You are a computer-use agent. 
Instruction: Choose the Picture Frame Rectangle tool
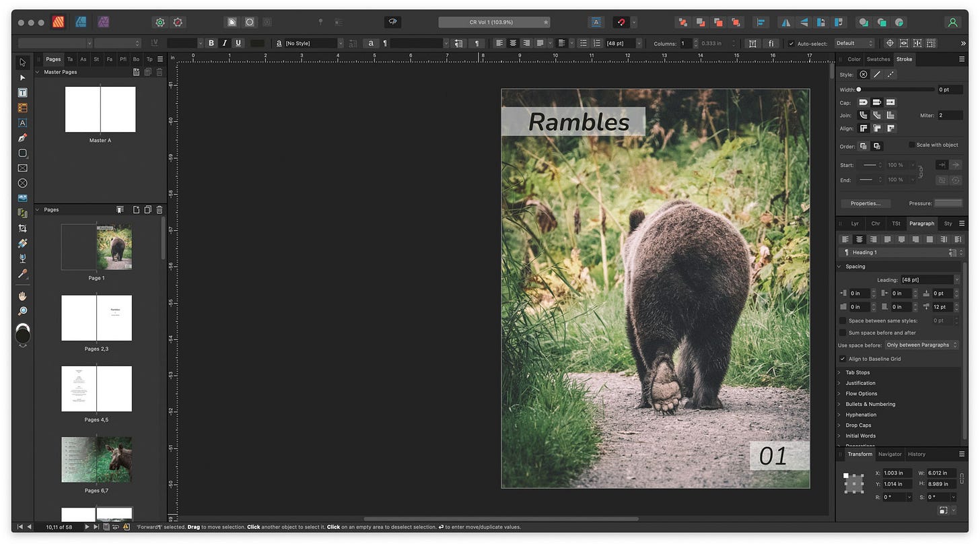point(22,168)
